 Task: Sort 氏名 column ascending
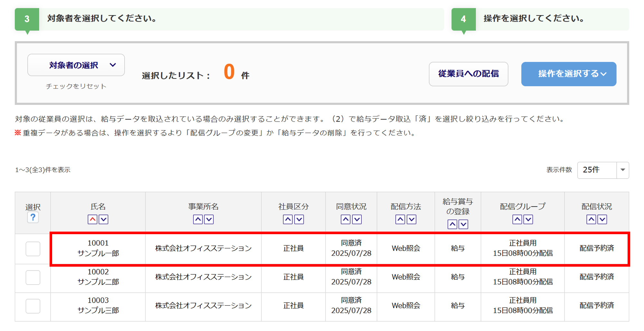92,219
